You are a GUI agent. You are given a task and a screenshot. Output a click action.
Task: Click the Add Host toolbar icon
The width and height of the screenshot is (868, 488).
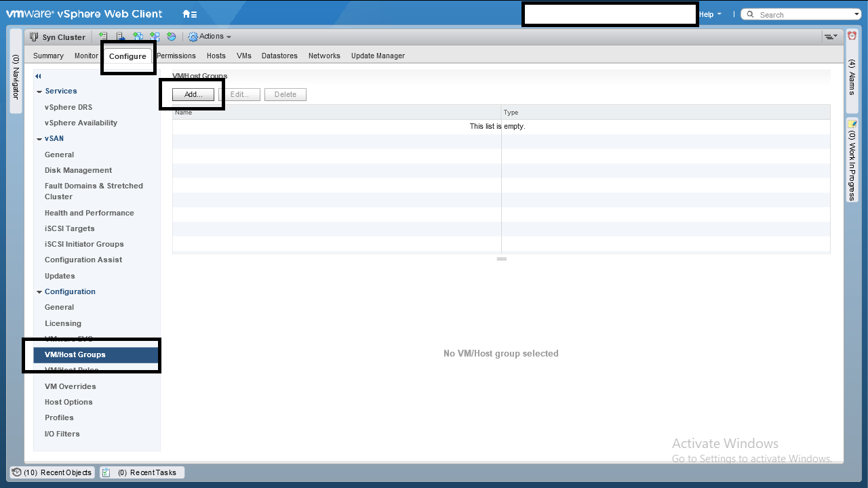tap(103, 37)
